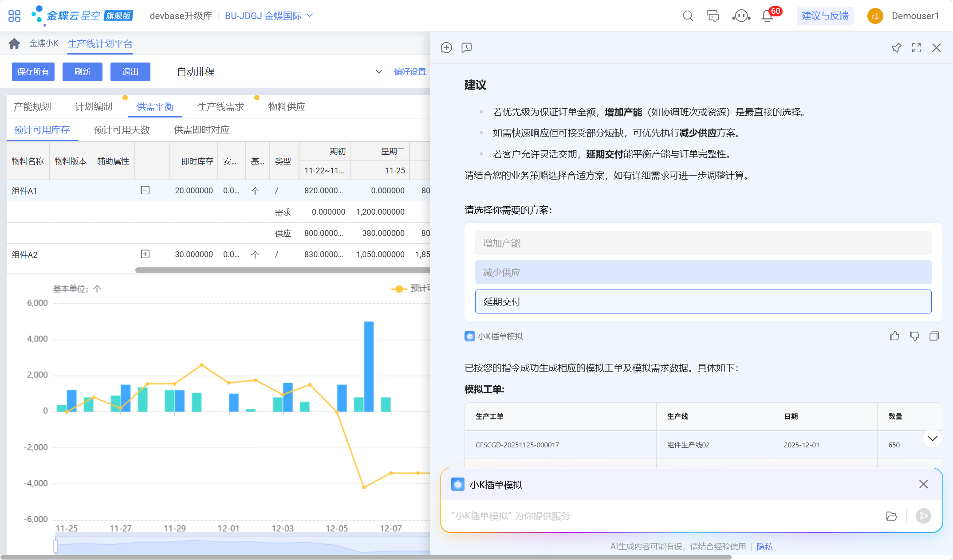This screenshot has height=560, width=953.
Task: Click the search magnifier icon
Action: tap(688, 16)
